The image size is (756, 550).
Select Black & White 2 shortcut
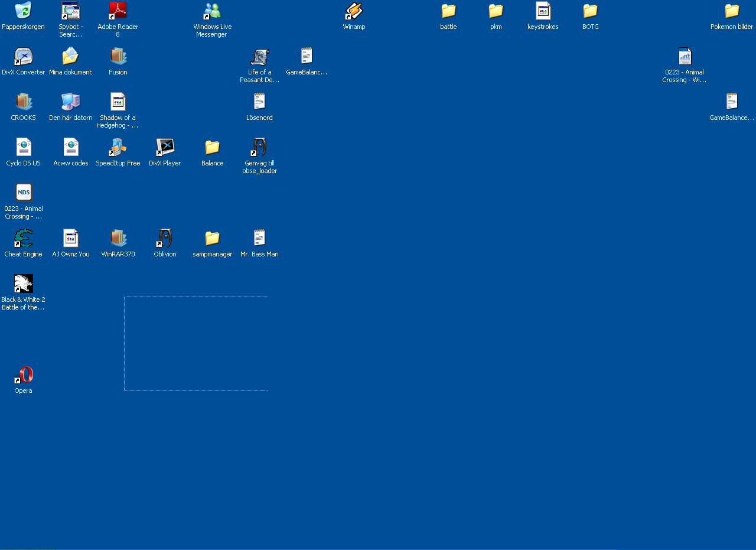[23, 284]
